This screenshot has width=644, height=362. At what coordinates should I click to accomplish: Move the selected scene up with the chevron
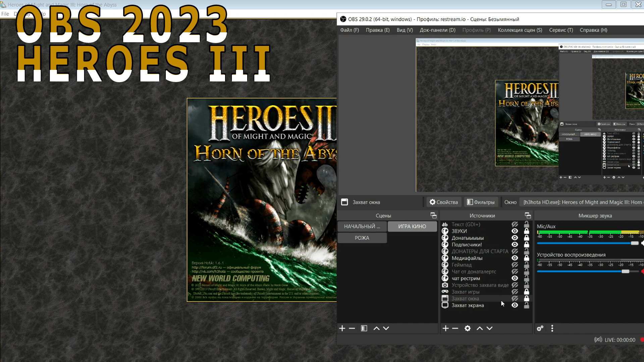pyautogui.click(x=376, y=328)
